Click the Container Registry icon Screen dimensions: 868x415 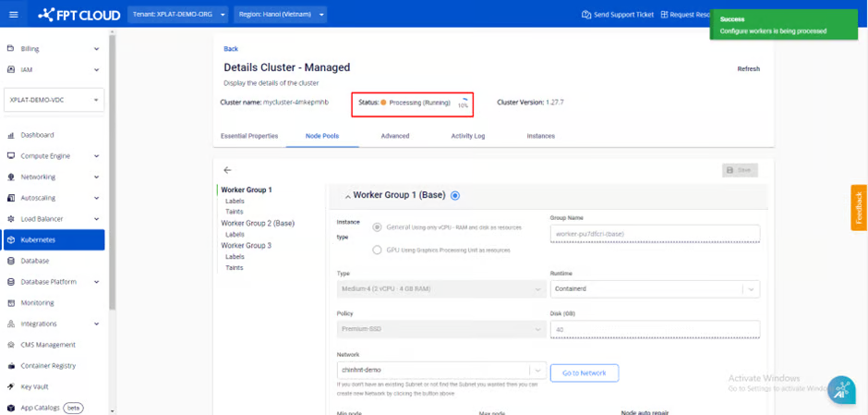[x=11, y=366]
